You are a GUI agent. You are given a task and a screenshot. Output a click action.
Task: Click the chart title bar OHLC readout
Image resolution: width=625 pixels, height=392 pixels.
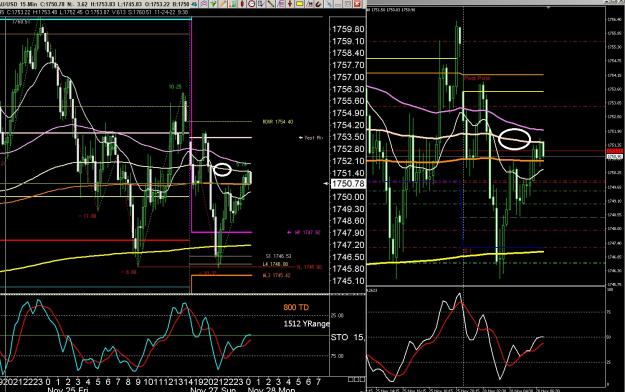tap(94, 5)
